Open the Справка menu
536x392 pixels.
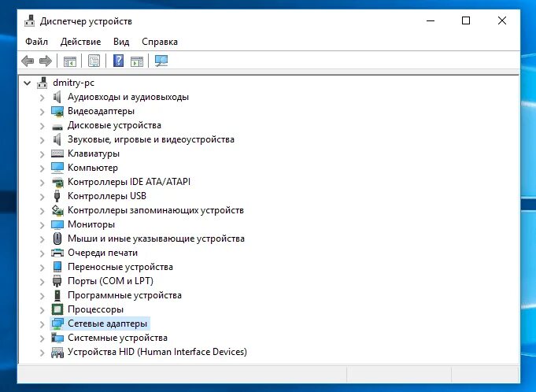[160, 42]
